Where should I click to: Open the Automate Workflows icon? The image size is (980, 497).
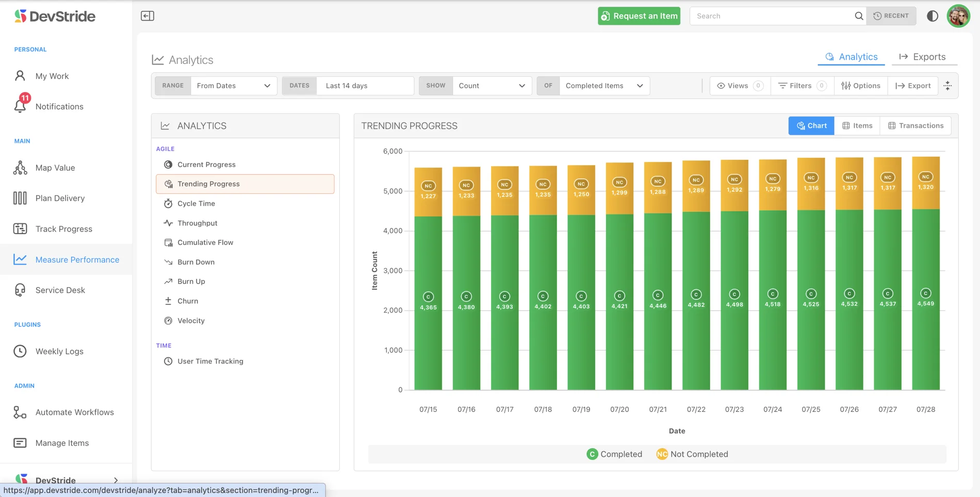click(20, 412)
